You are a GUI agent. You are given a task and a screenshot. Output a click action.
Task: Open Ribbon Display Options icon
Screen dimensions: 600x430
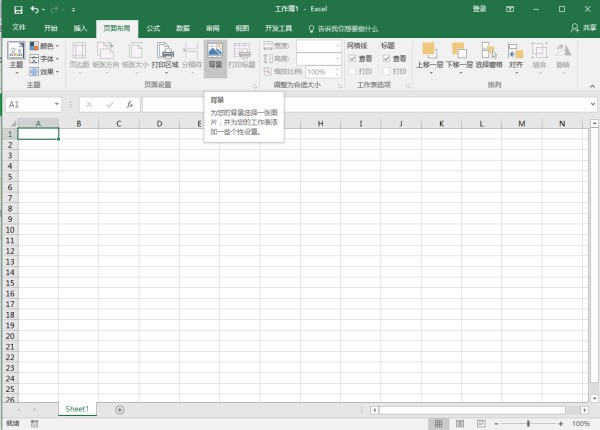(510, 9)
